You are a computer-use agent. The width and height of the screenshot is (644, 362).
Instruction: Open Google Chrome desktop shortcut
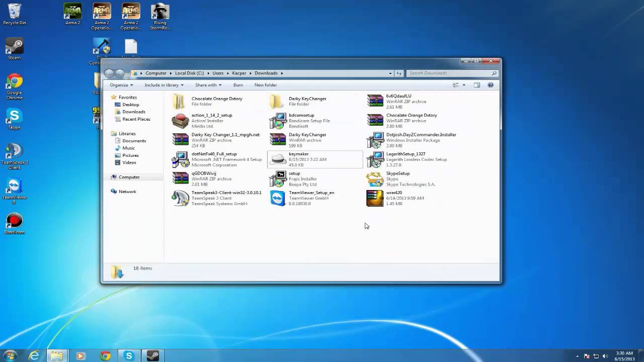pos(14,86)
